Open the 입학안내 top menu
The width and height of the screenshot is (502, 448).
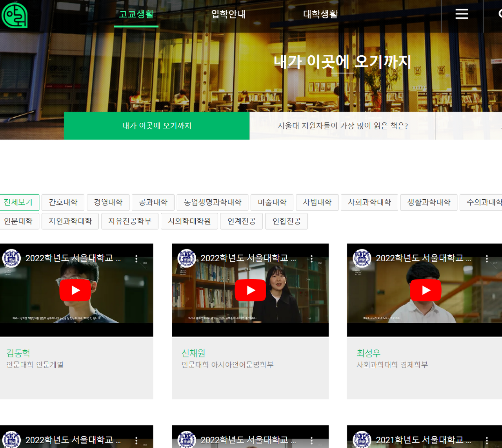point(228,14)
